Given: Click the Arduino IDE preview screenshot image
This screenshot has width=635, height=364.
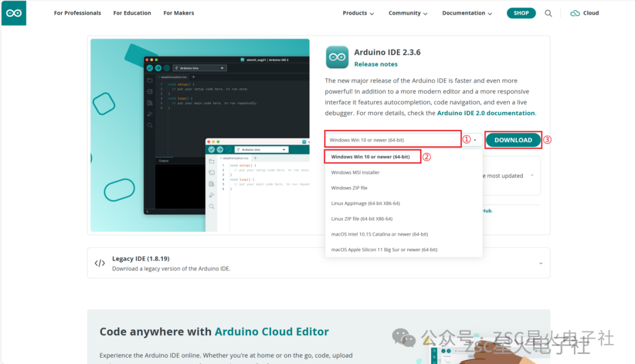Looking at the screenshot, I should tap(200, 135).
